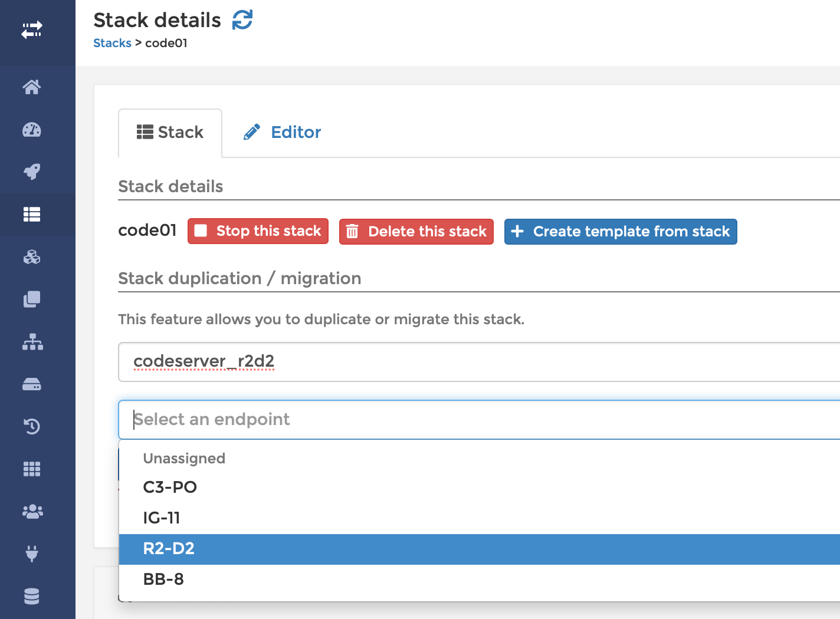Open Endpoints via the plug icon
Screen dimensions: 840x619
pyautogui.click(x=32, y=554)
